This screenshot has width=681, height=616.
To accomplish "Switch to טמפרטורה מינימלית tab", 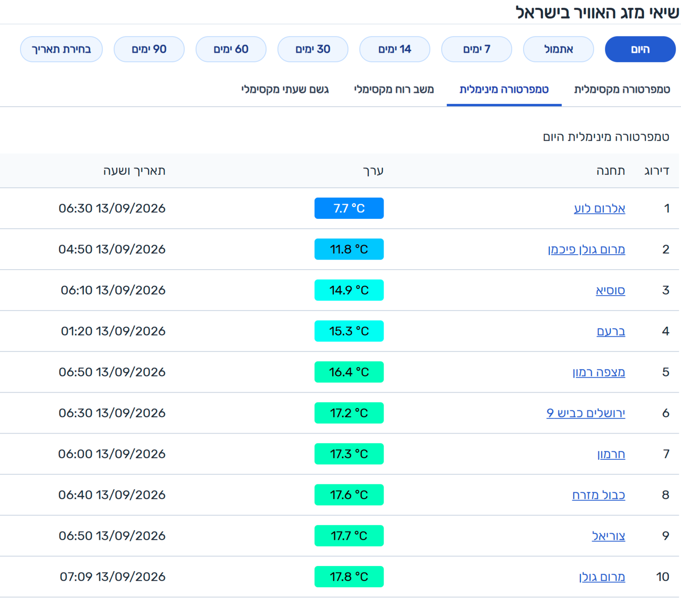I will (x=504, y=89).
